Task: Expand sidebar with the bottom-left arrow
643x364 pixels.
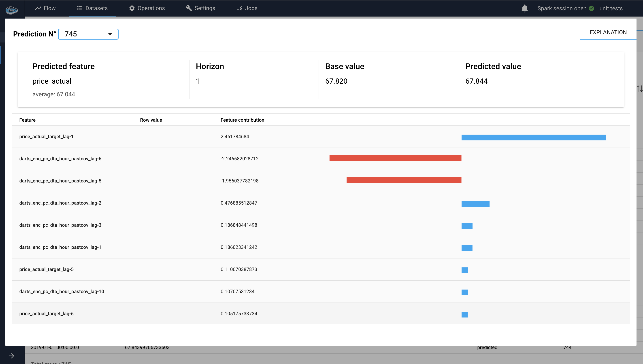Action: [11, 356]
